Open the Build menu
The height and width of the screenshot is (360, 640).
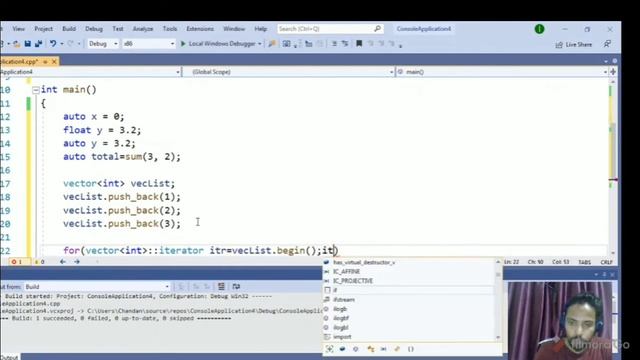pyautogui.click(x=69, y=29)
